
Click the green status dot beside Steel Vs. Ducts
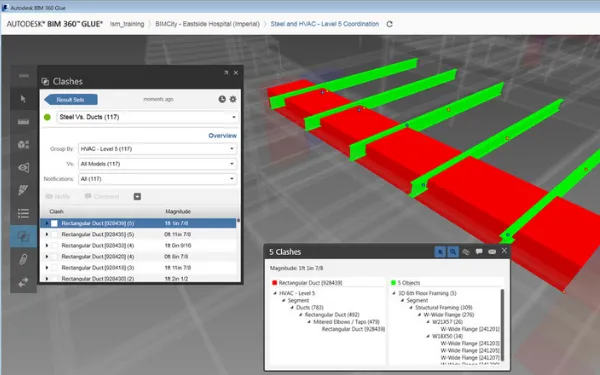pos(47,117)
